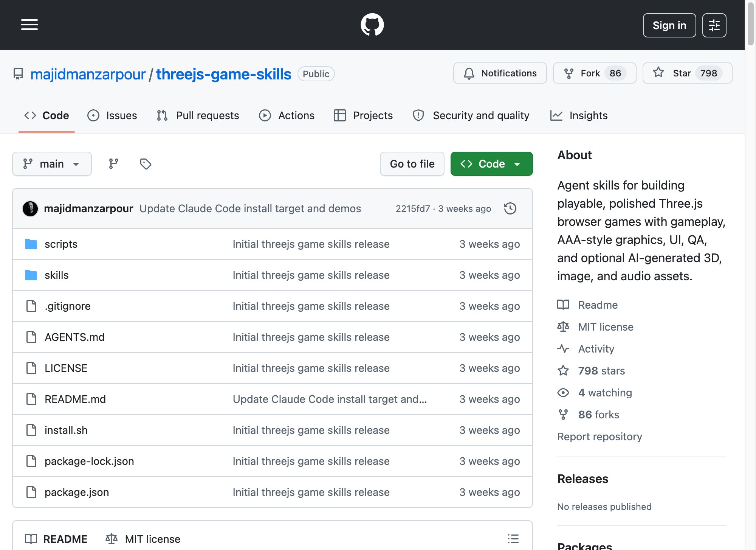Click the Sign in button
Viewport: 756px width, 550px height.
669,25
